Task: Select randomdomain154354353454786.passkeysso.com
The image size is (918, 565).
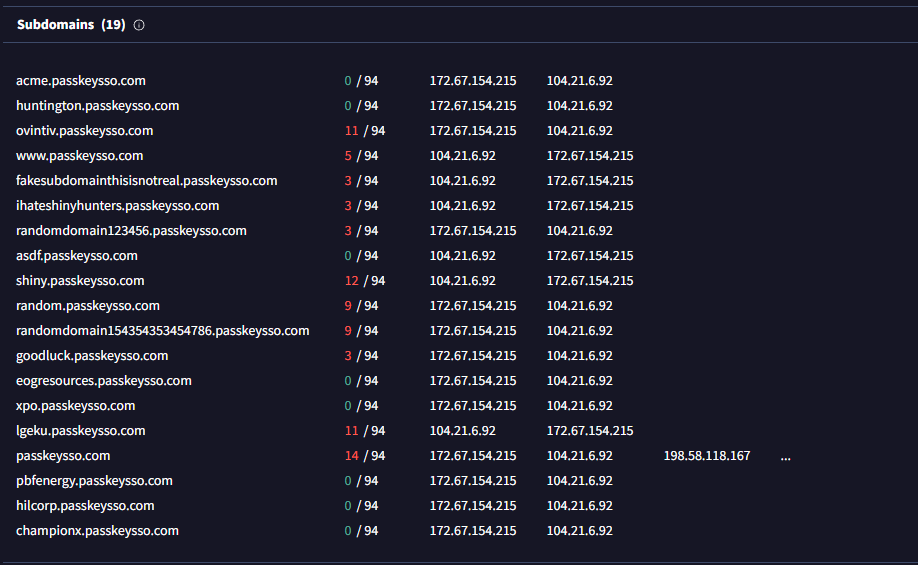Action: point(163,331)
